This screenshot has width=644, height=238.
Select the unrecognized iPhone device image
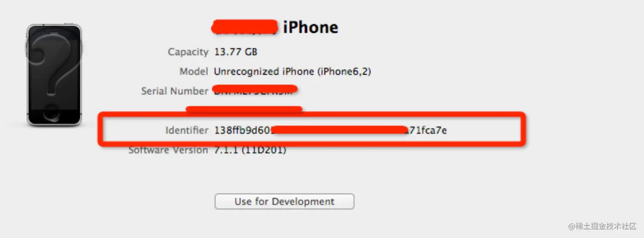pyautogui.click(x=54, y=75)
